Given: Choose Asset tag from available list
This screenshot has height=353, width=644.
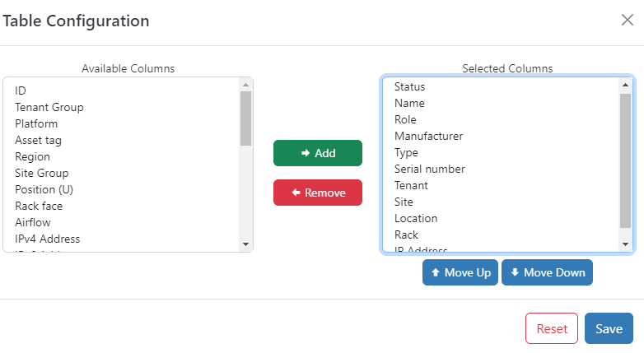Looking at the screenshot, I should tap(122, 140).
